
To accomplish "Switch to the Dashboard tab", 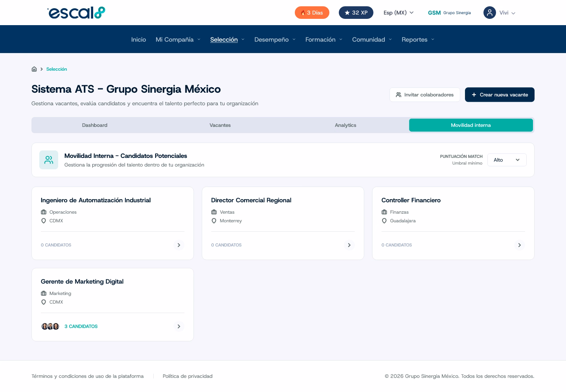I will pyautogui.click(x=95, y=125).
